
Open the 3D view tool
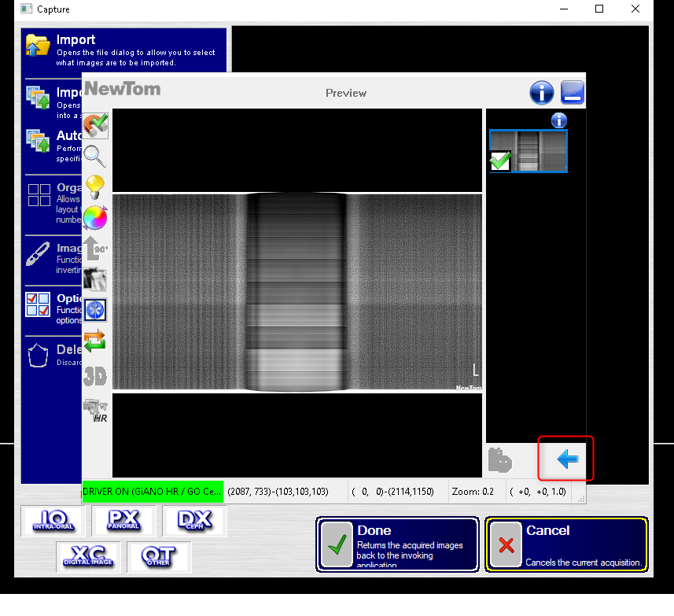click(x=94, y=376)
